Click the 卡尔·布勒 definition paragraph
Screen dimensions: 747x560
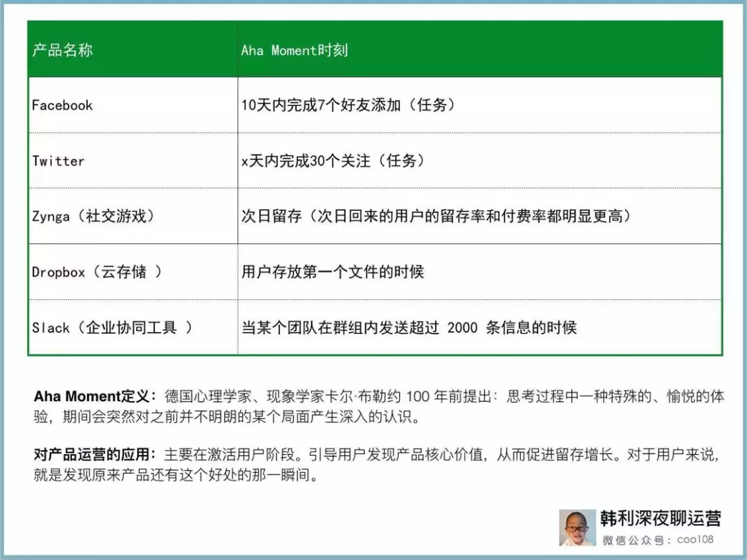click(x=379, y=407)
